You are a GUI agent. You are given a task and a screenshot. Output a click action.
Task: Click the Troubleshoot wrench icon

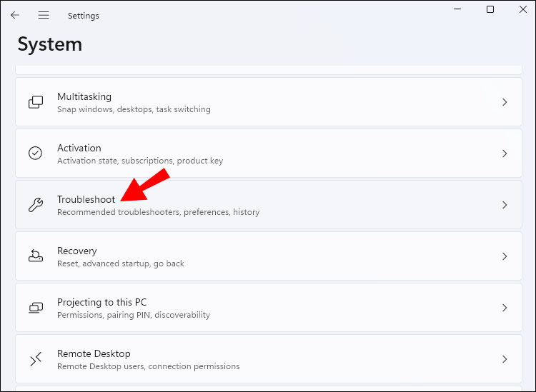click(35, 205)
